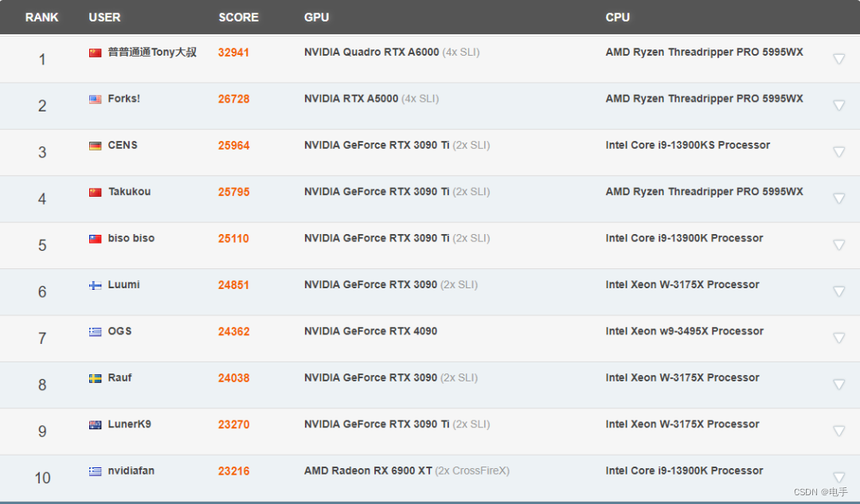Click the CPU text in nvidiafan row
This screenshot has height=504, width=860.
(684, 471)
